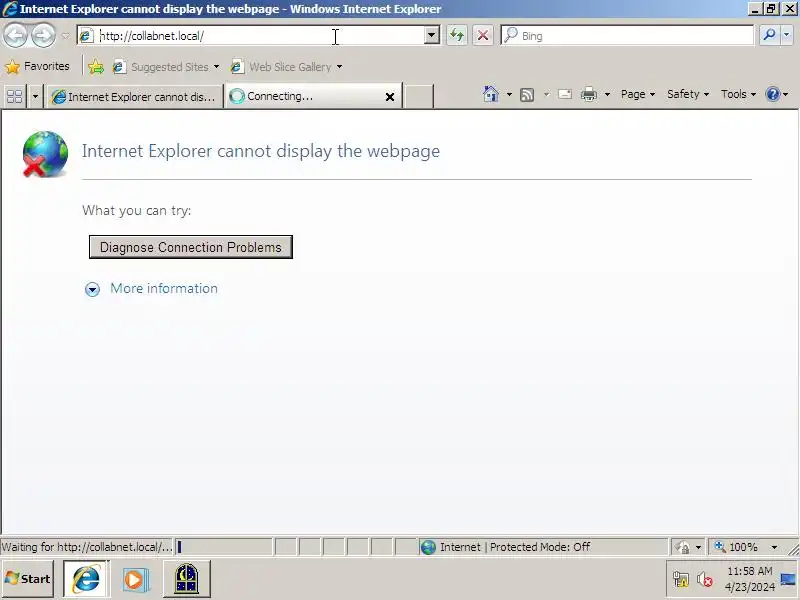Click 'Waiting for http://collabnet.local/...' status text
The image size is (800, 600).
click(x=87, y=547)
